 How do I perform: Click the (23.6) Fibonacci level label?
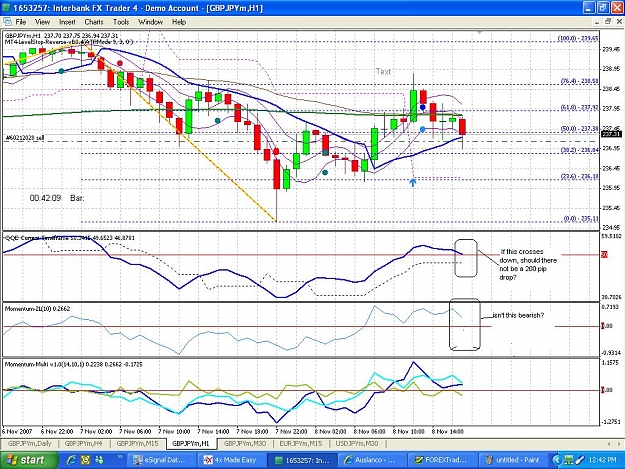coord(579,176)
